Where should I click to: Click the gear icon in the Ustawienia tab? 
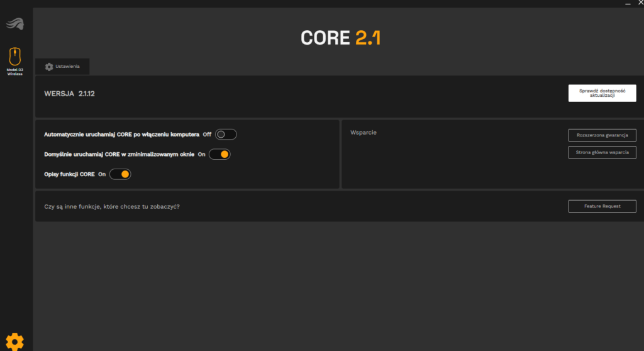(x=49, y=67)
